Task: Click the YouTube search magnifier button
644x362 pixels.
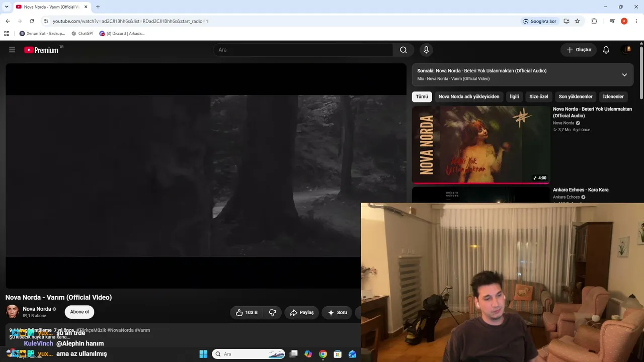Action: 404,50
